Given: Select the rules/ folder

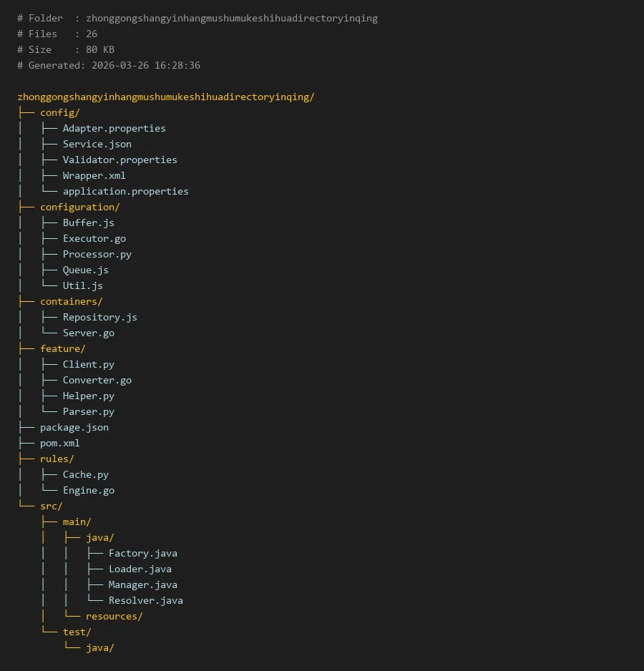Looking at the screenshot, I should pyautogui.click(x=57, y=459).
